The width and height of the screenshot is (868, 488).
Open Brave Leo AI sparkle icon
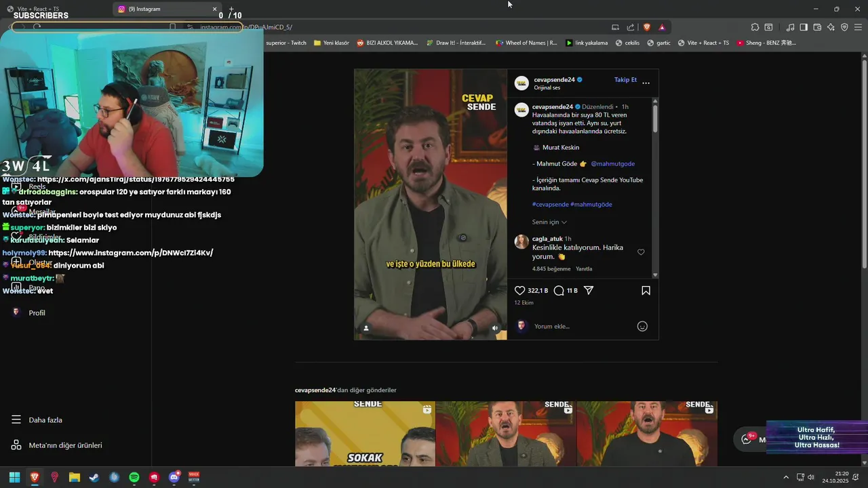831,27
